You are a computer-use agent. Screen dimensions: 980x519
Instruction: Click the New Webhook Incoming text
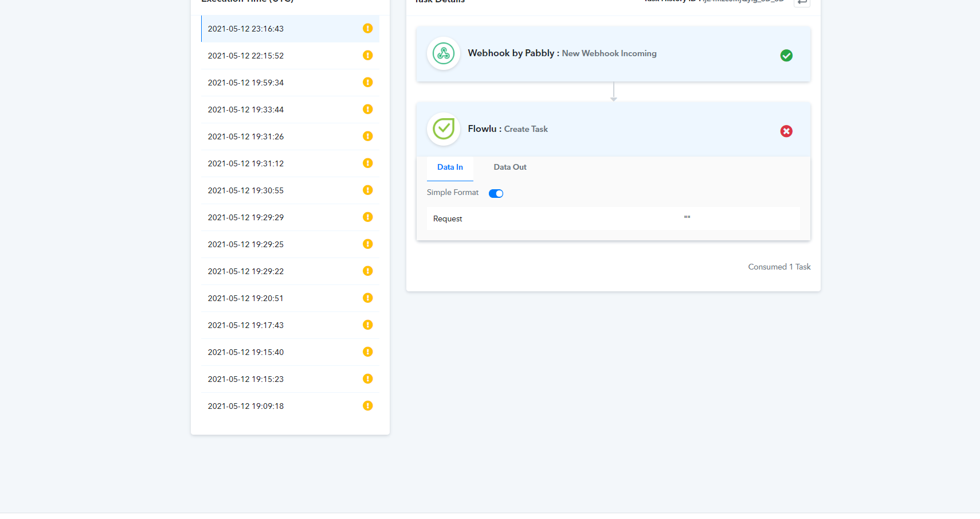point(609,53)
